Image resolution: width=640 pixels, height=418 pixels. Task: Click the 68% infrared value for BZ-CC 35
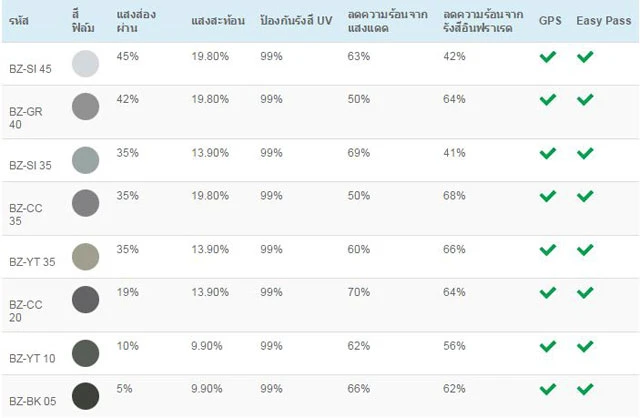(454, 195)
